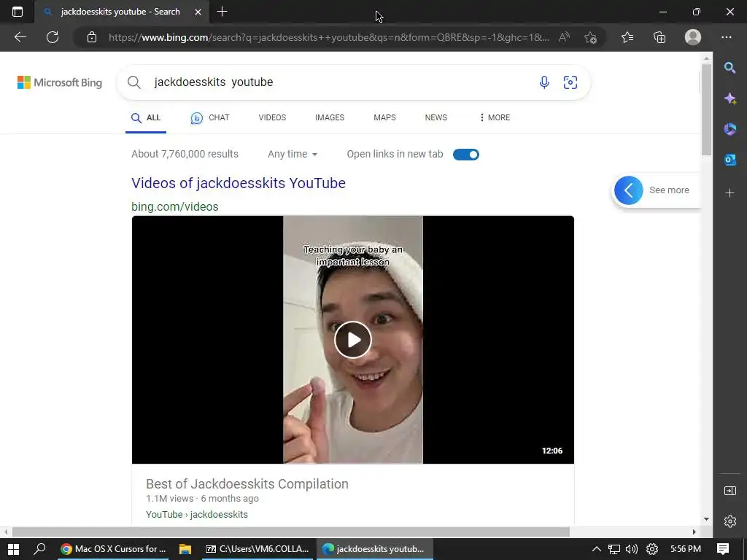747x560 pixels.
Task: Click the About 7,760,000 results text
Action: click(x=185, y=155)
